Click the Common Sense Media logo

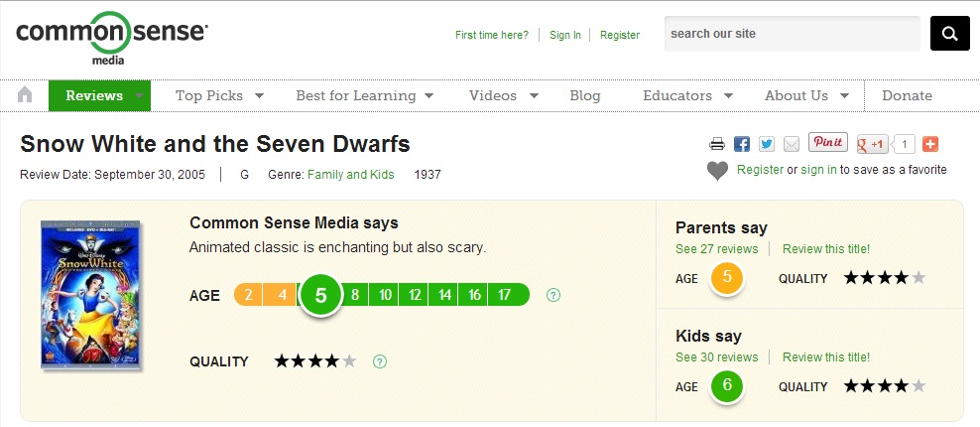[x=112, y=37]
